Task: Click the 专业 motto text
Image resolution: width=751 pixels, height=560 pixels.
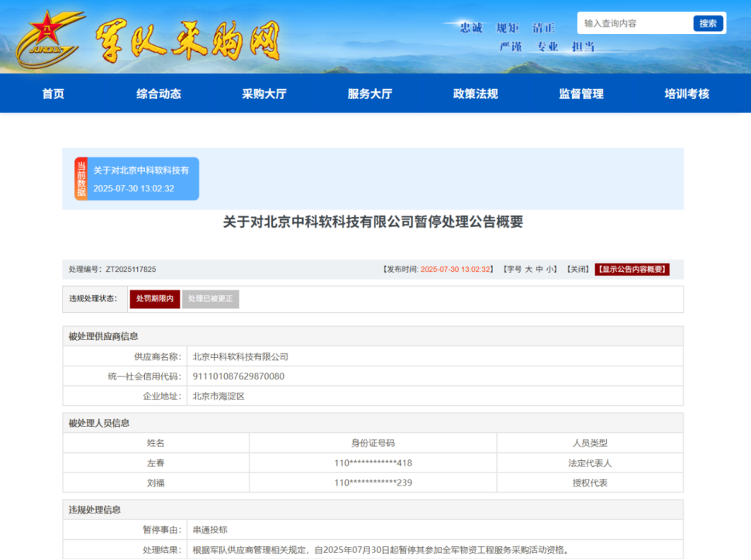Action: tap(547, 46)
